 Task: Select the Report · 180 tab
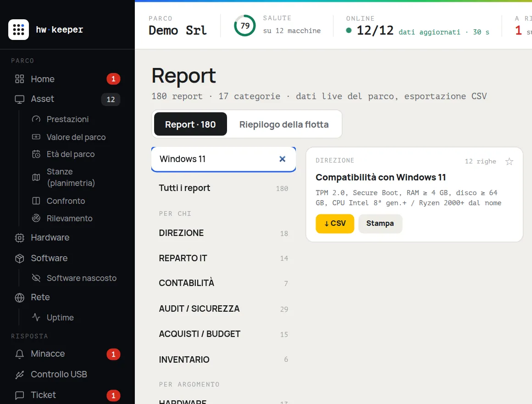pos(190,124)
